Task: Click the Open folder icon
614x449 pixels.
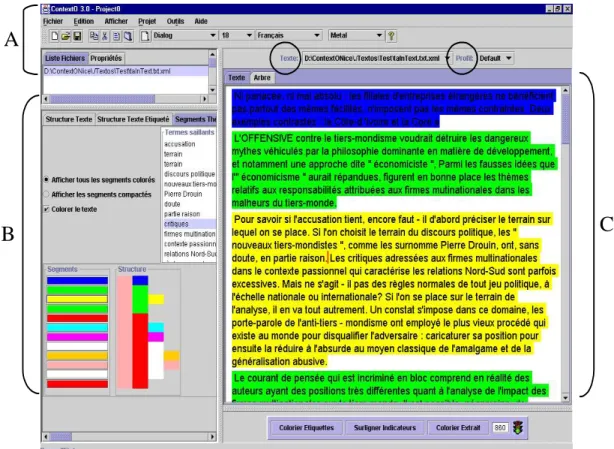Action: [66, 36]
